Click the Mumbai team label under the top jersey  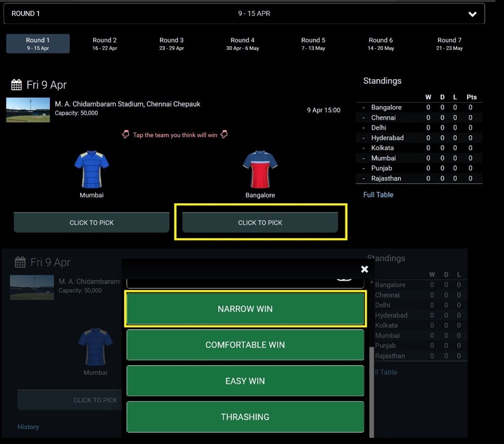tap(92, 195)
